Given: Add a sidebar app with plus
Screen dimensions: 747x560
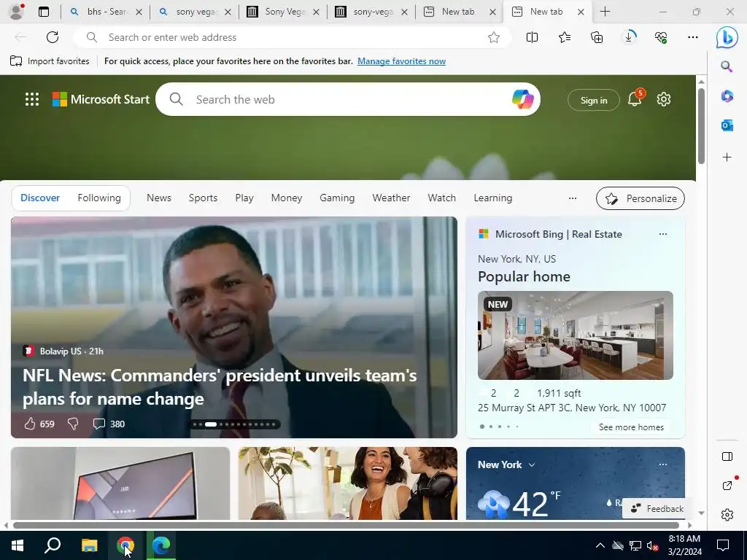Looking at the screenshot, I should (727, 157).
